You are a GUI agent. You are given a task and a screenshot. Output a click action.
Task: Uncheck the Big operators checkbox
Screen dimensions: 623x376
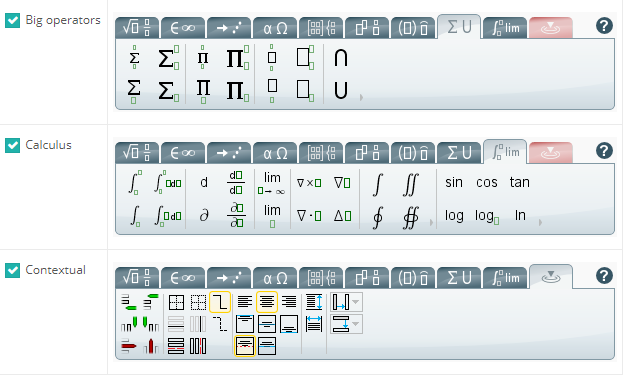tap(12, 20)
